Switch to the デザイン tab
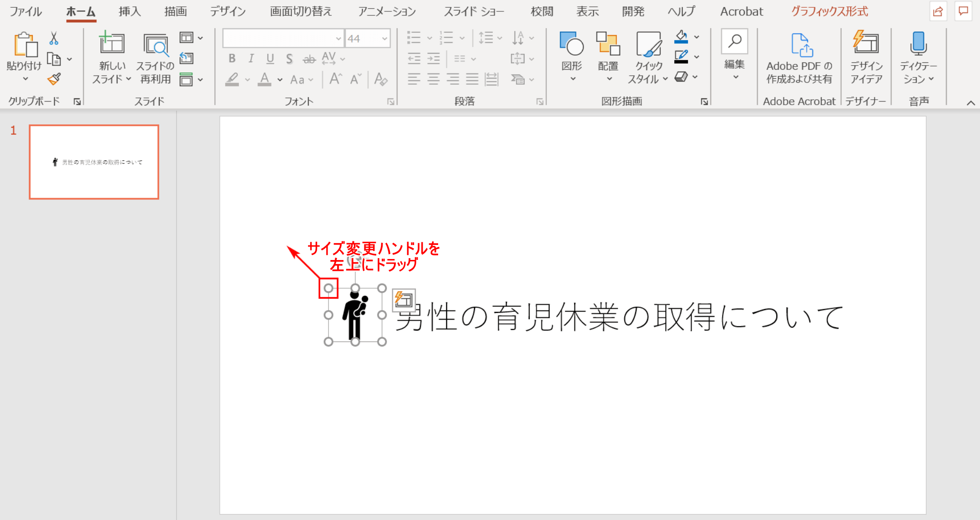The width and height of the screenshot is (980, 520). [227, 11]
